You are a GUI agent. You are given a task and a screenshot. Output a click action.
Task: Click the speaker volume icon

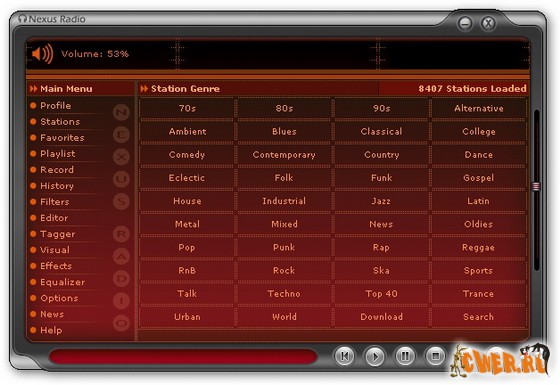point(42,54)
